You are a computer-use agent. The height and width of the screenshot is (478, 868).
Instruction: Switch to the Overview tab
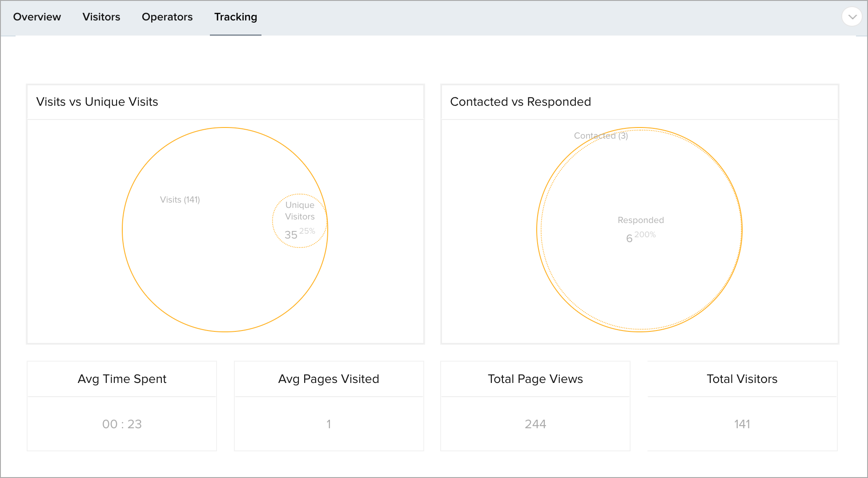coord(37,17)
